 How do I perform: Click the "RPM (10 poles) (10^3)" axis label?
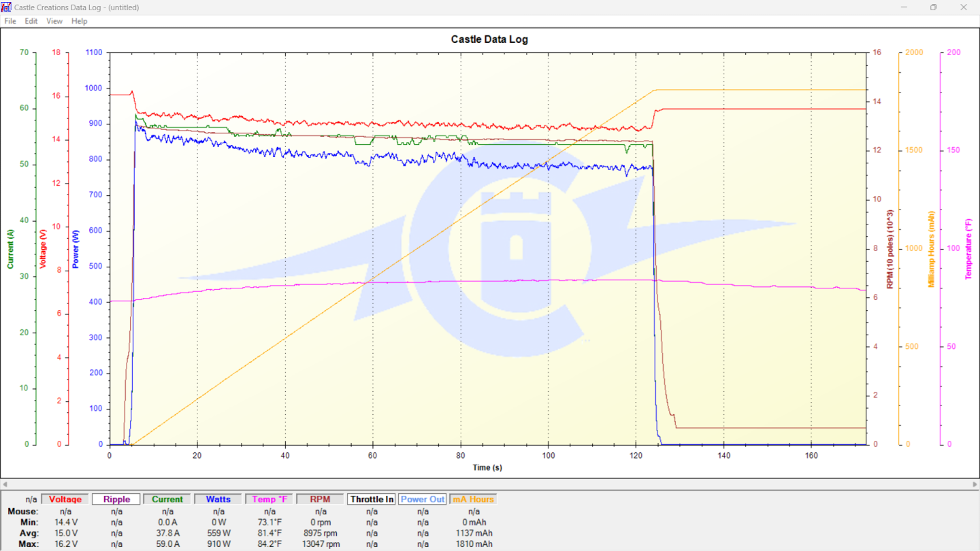(889, 248)
